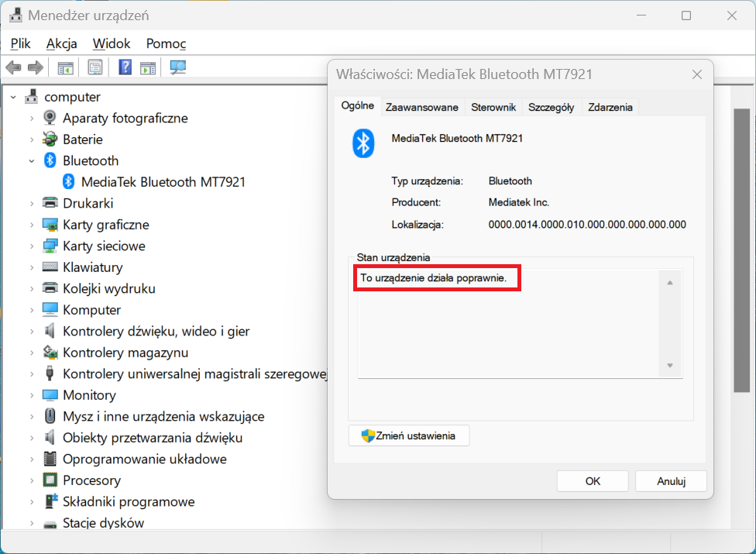Image resolution: width=756 pixels, height=554 pixels.
Task: Open the Pomoc menu
Action: [166, 43]
